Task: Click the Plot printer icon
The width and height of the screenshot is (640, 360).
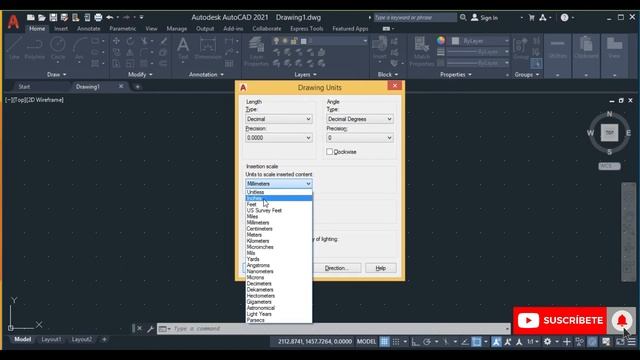Action: [98, 18]
